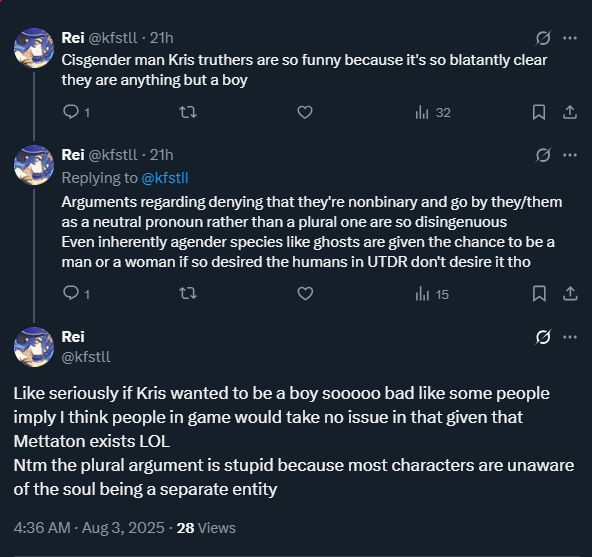Screen dimensions: 592x557
Task: Repost the first tweet about Kris truthers
Action: point(188,112)
